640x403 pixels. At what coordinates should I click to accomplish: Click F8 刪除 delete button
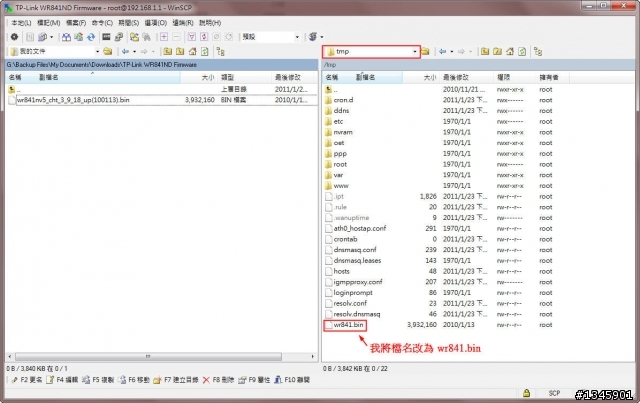pyautogui.click(x=218, y=380)
